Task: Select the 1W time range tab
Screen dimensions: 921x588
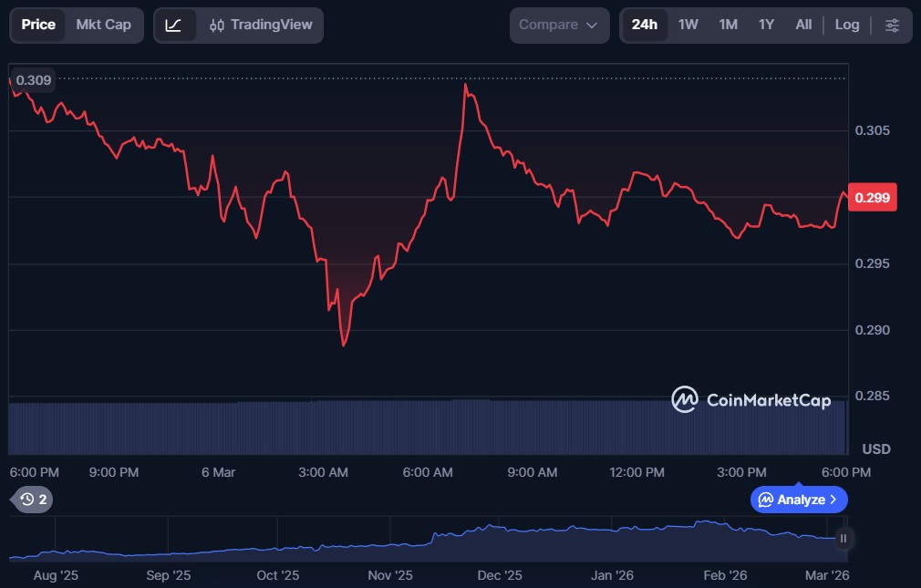Action: click(688, 25)
